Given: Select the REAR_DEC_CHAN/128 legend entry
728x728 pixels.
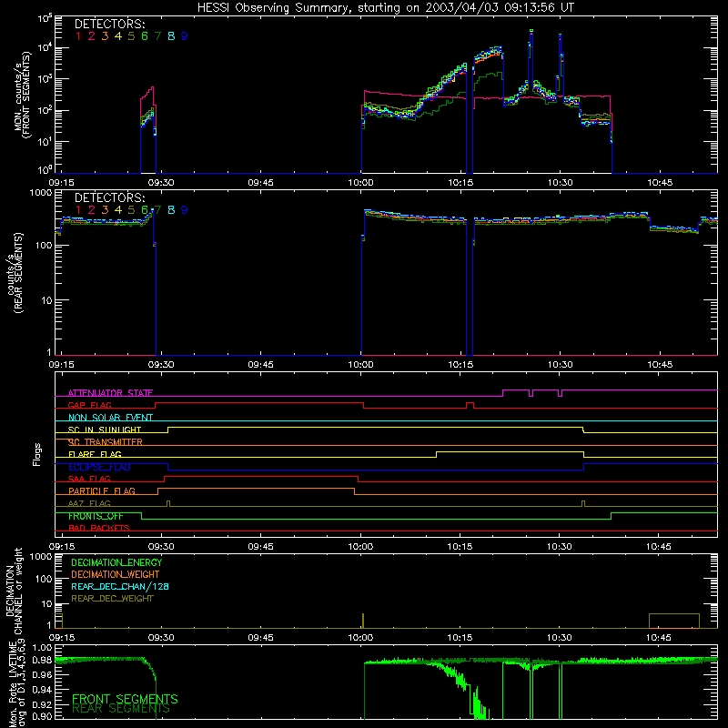Looking at the screenshot, I should (120, 587).
